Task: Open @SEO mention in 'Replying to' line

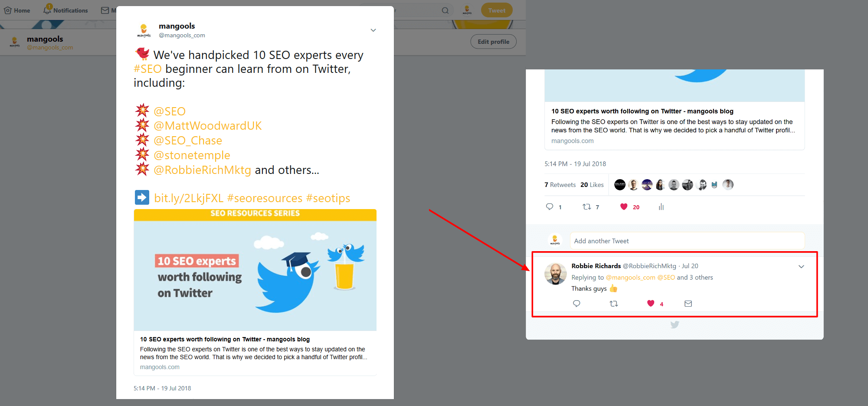Action: 666,278
